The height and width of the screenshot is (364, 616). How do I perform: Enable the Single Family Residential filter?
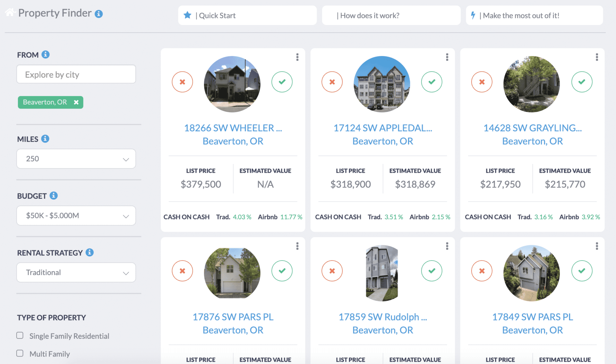pyautogui.click(x=20, y=335)
